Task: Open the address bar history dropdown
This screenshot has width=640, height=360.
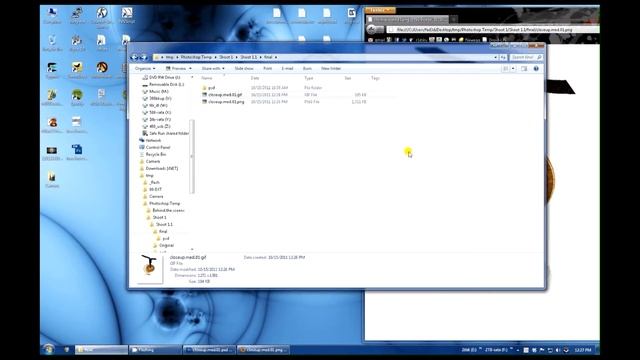Action: 496,57
